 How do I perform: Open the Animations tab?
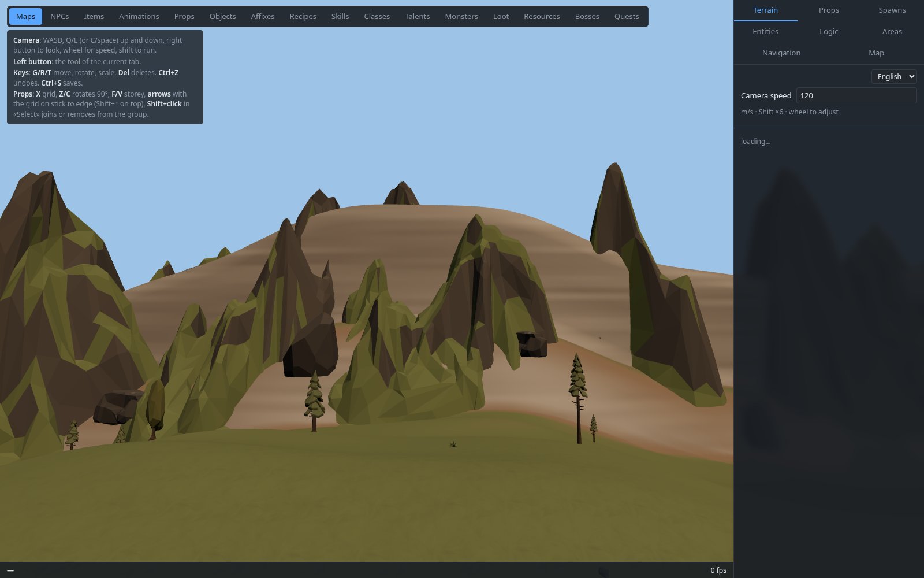point(139,16)
